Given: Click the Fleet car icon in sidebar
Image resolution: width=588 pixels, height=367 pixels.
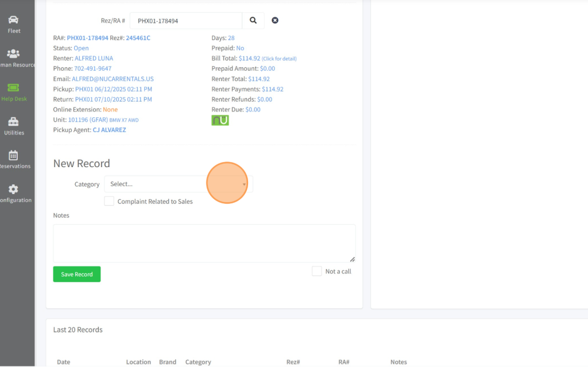Looking at the screenshot, I should tap(13, 20).
